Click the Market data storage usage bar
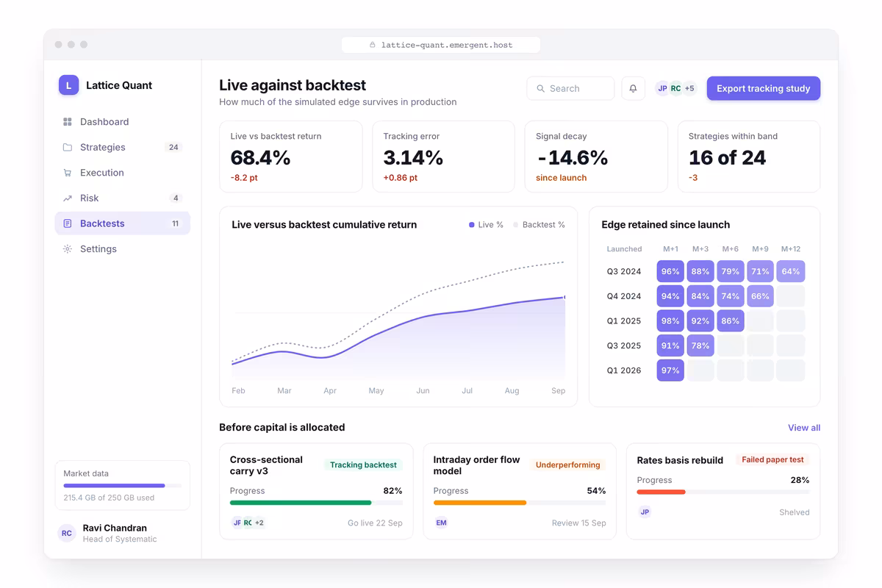The height and width of the screenshot is (588, 882). pyautogui.click(x=122, y=486)
